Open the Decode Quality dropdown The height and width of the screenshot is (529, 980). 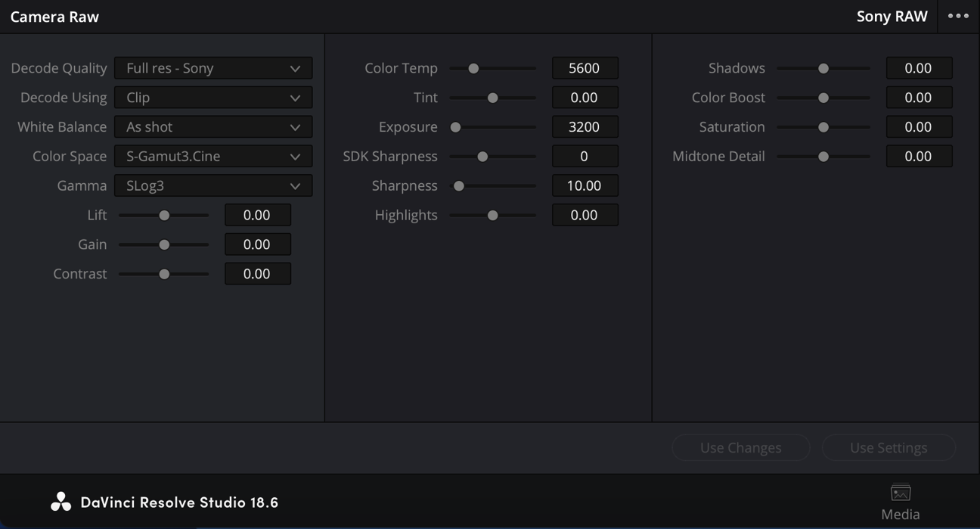pos(213,68)
